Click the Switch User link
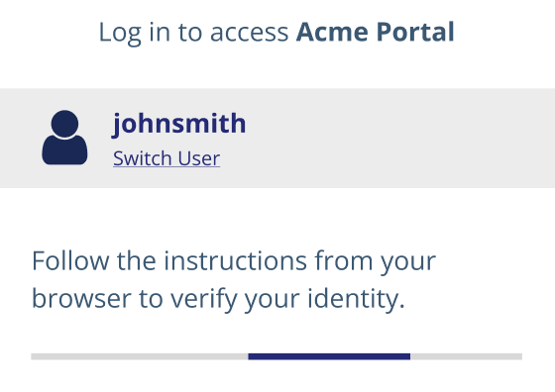The image size is (555, 392). pos(166,158)
